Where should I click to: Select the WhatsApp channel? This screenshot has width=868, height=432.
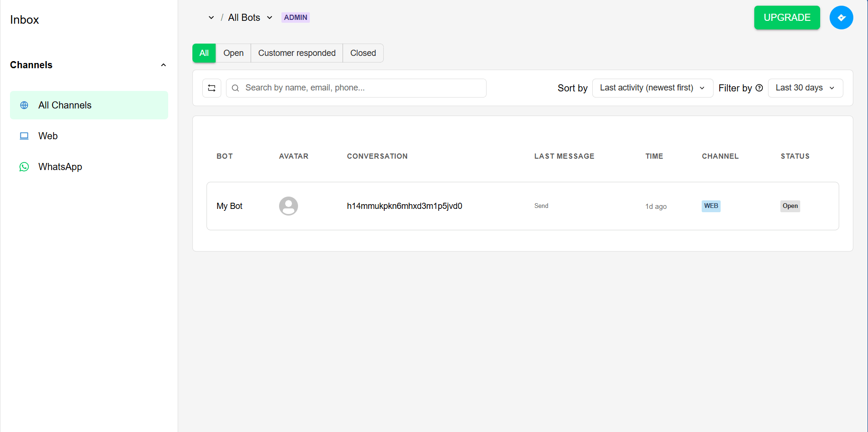coord(89,167)
